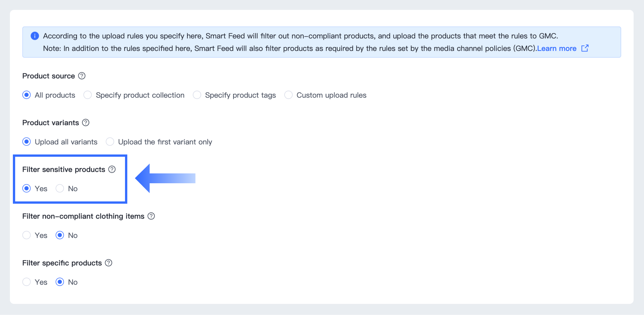Select No for non-compliant clothing filter

(60, 235)
